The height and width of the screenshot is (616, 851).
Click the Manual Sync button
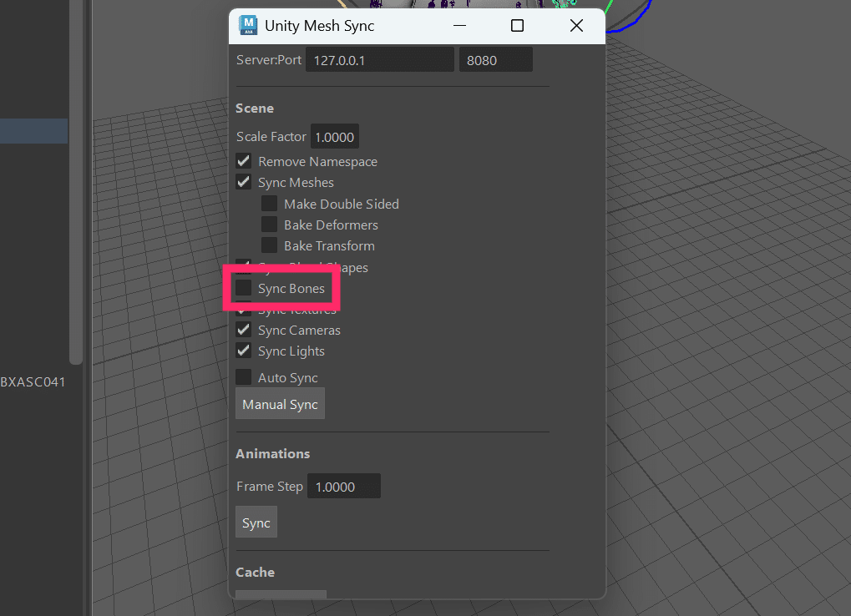point(280,403)
